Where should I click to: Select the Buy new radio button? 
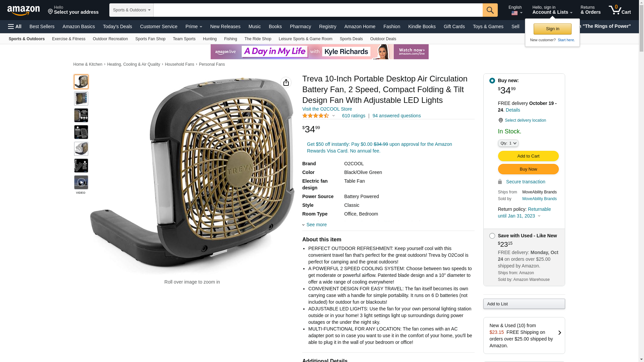tap(492, 81)
